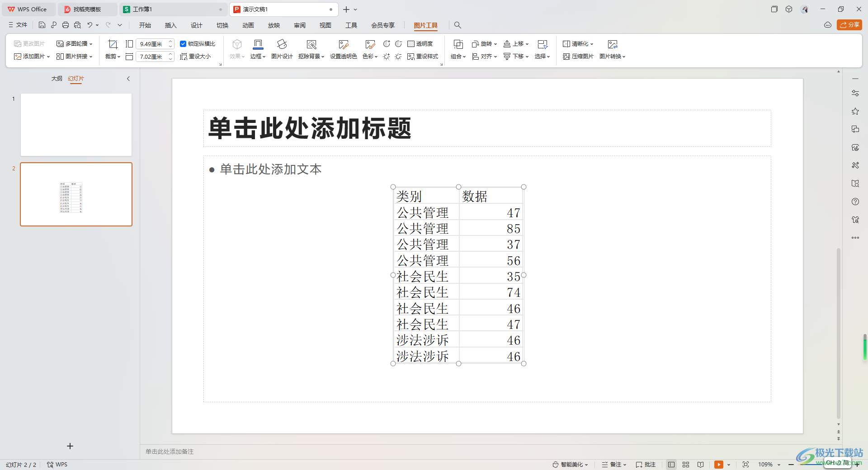Click Notes (备注) button in status bar
The height and width of the screenshot is (470, 868).
tap(614, 465)
